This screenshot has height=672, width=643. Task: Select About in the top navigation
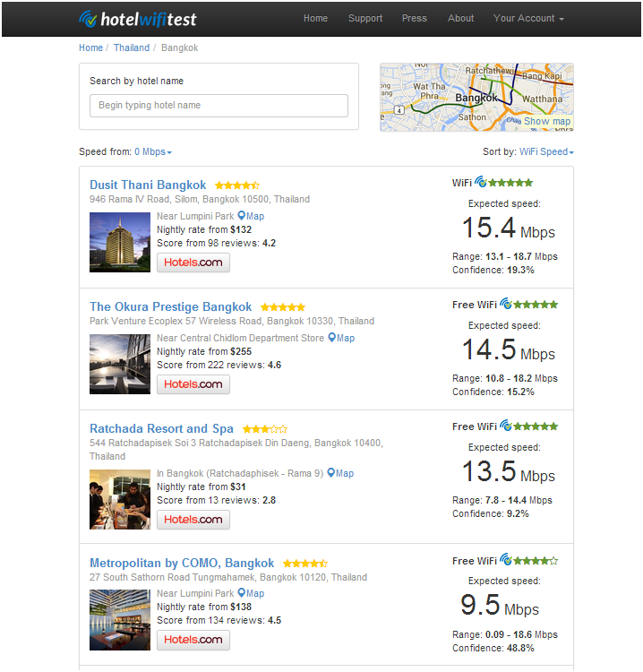coord(460,18)
